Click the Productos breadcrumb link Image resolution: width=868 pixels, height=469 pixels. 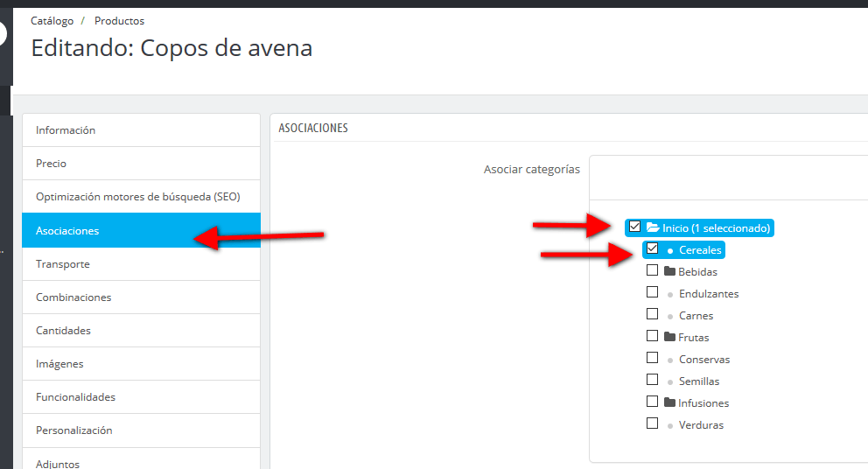(x=119, y=21)
